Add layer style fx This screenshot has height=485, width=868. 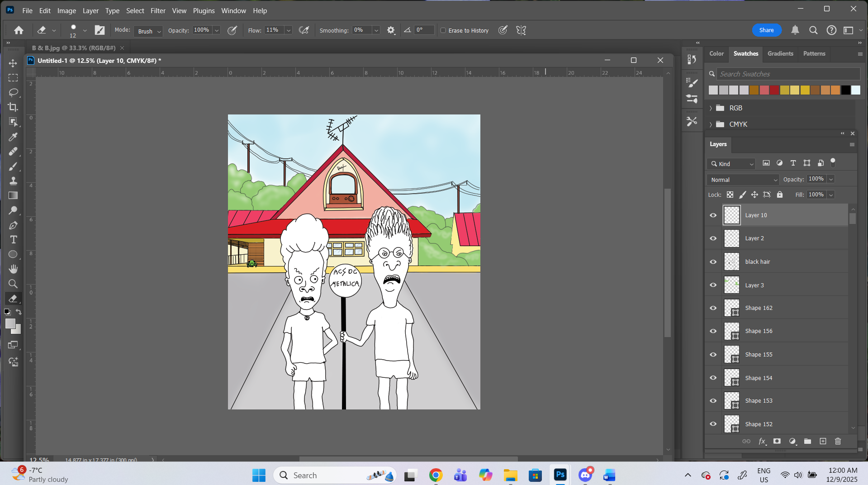(x=762, y=441)
